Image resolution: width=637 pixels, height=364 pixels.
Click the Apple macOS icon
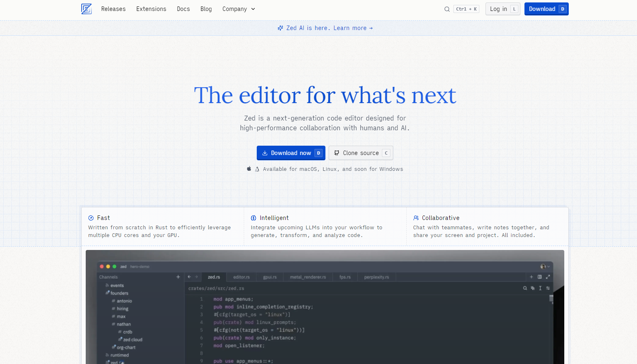[x=249, y=169]
